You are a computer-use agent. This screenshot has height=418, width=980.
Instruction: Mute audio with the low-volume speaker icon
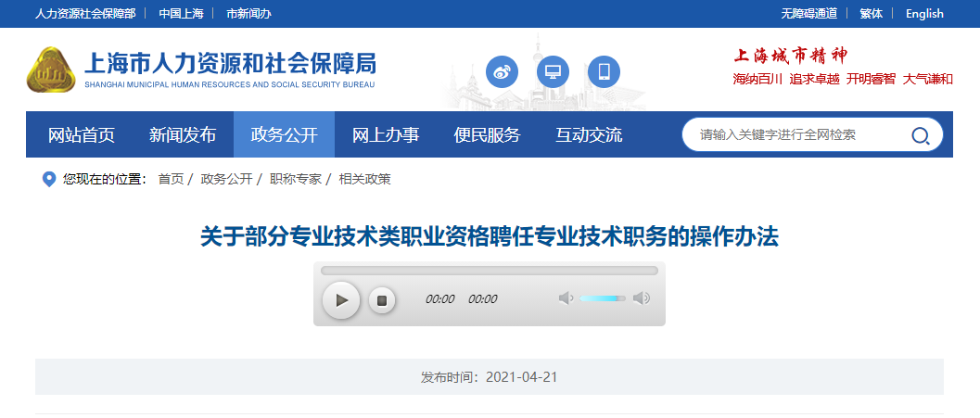pos(566,298)
